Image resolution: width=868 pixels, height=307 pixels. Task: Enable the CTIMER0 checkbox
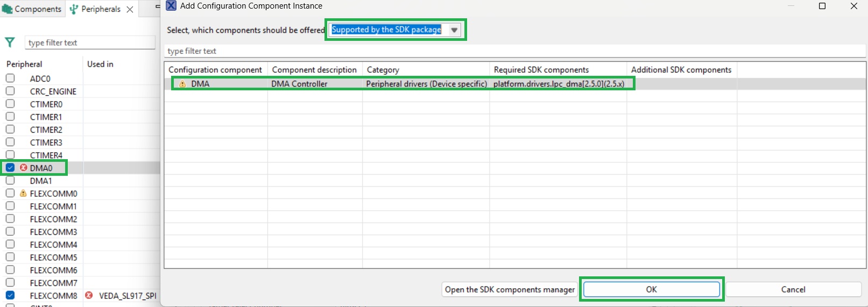[10, 104]
